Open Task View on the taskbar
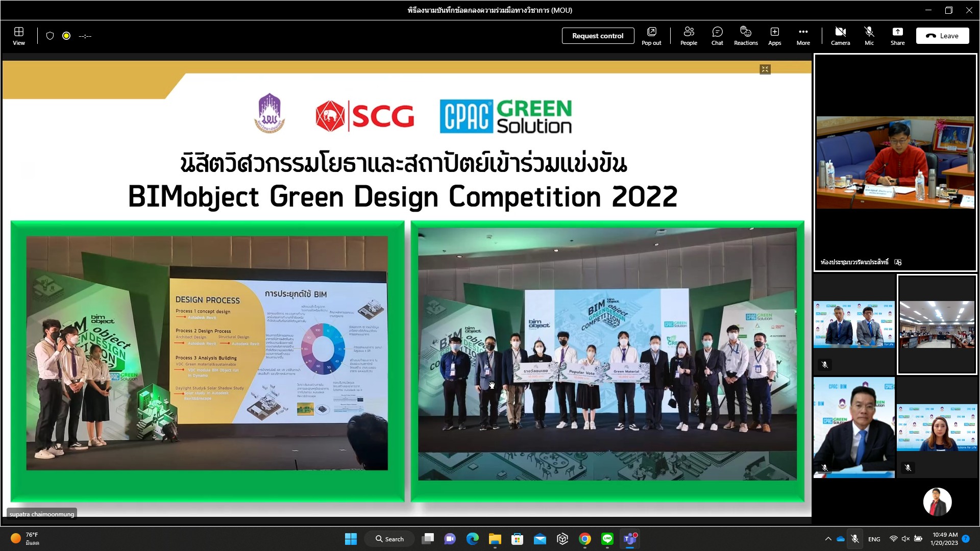980x551 pixels. coord(428,539)
